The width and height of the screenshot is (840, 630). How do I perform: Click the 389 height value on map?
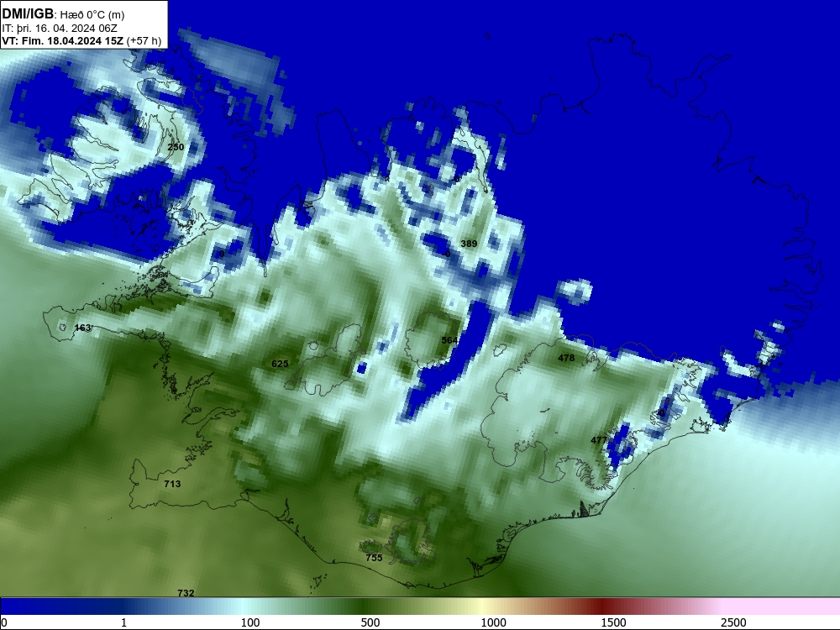[x=469, y=244]
